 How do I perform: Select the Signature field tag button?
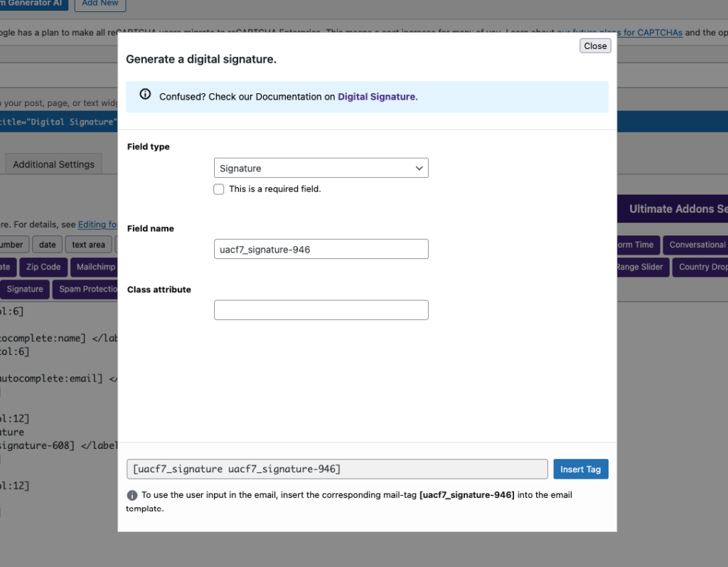[x=24, y=289]
